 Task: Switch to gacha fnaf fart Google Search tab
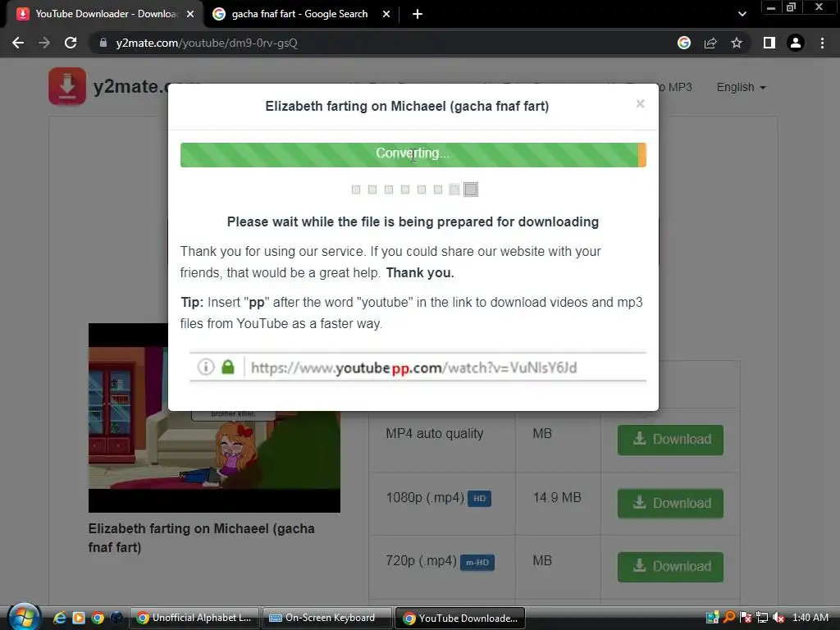coord(299,14)
